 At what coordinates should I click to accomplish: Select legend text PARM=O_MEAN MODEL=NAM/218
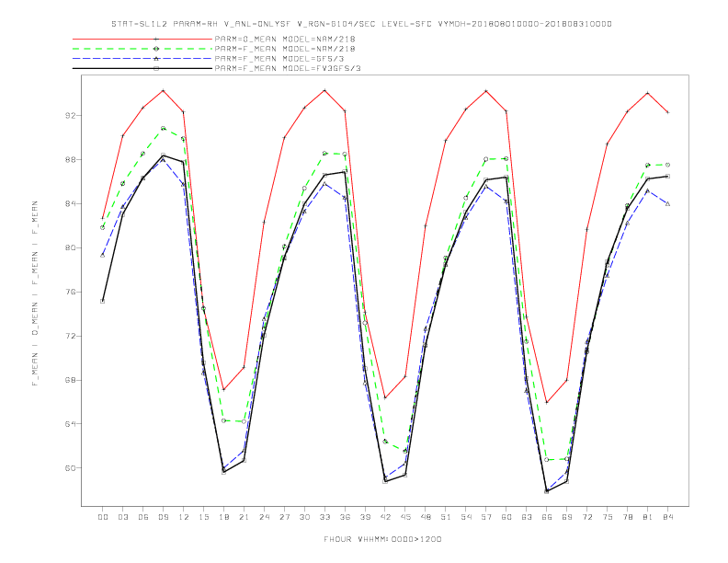point(285,39)
